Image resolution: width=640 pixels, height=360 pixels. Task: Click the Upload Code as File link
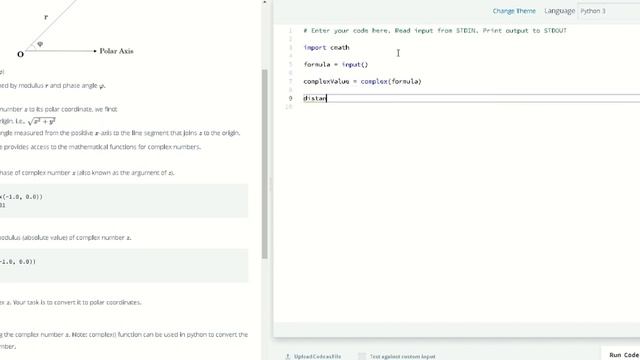click(x=318, y=356)
